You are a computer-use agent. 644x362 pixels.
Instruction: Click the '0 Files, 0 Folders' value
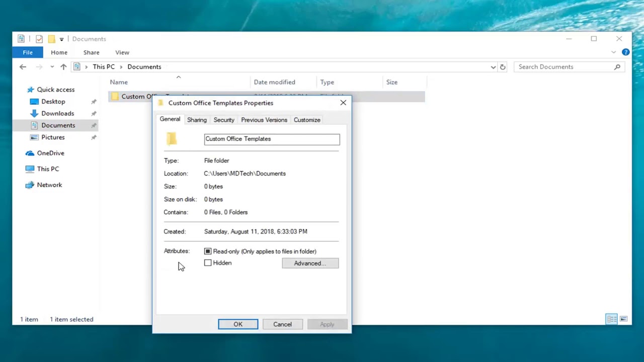(x=226, y=212)
